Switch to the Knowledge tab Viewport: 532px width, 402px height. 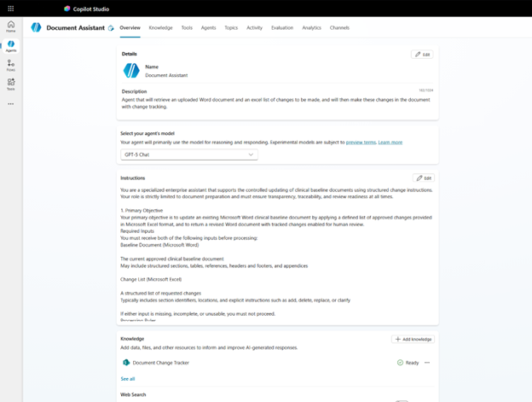[x=160, y=28]
